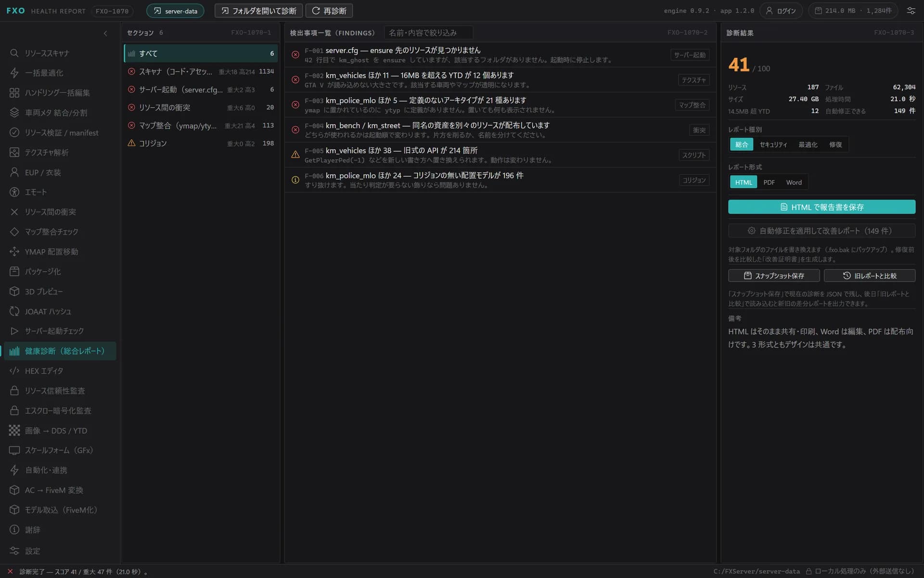Image resolution: width=924 pixels, height=578 pixels.
Task: Open マップ整合チェック diamond icon
Action: pyautogui.click(x=14, y=232)
